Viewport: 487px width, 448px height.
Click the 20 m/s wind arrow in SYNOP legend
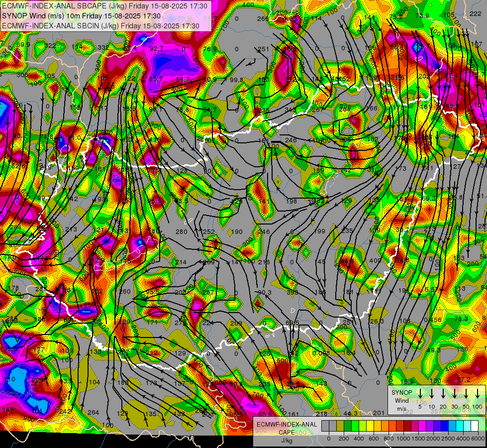tap(443, 393)
